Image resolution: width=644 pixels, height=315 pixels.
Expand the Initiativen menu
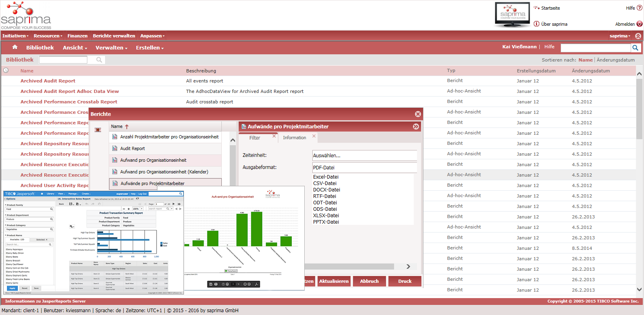pos(15,36)
